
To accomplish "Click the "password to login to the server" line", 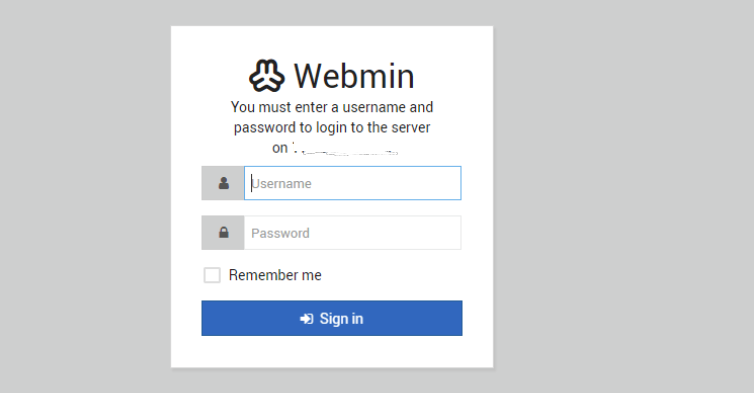I will click(x=332, y=127).
